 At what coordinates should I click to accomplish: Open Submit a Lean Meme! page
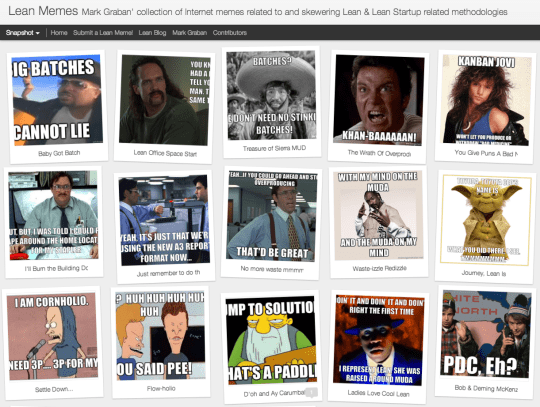103,33
